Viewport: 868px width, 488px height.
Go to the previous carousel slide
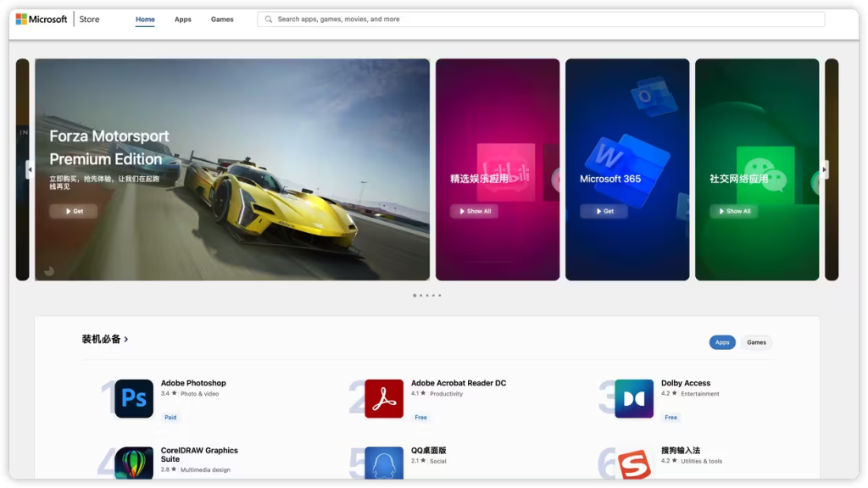pos(30,169)
